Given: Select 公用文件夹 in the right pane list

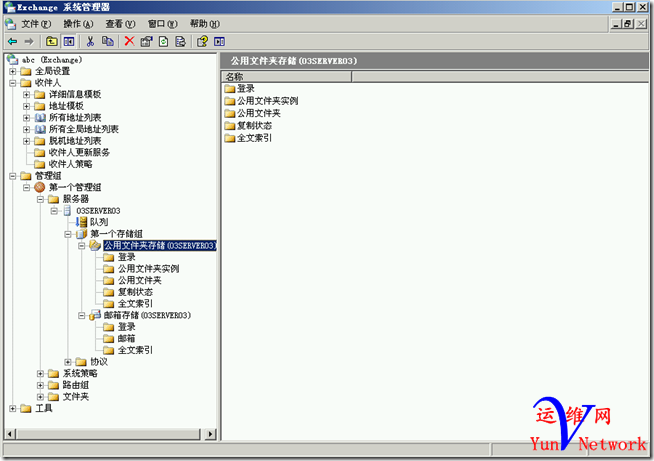Looking at the screenshot, I should coord(259,113).
